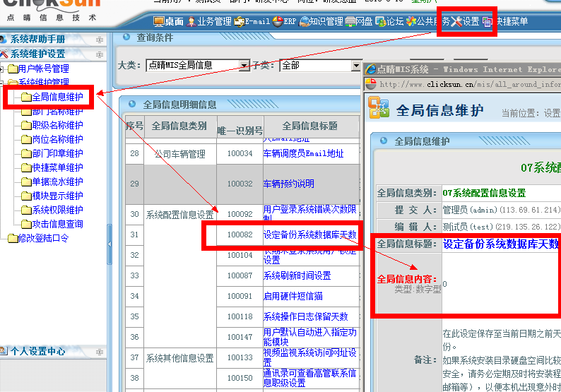Click the 设置 settings tools icon

click(466, 22)
